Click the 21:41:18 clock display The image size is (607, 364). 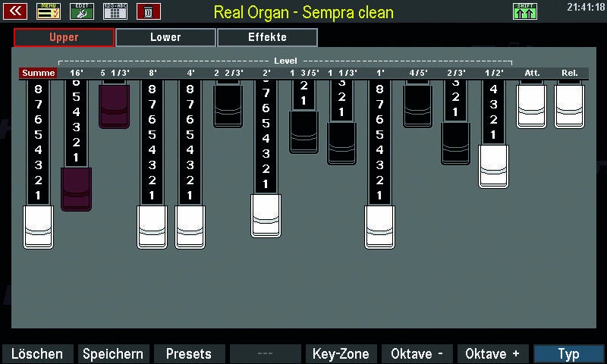click(x=586, y=7)
